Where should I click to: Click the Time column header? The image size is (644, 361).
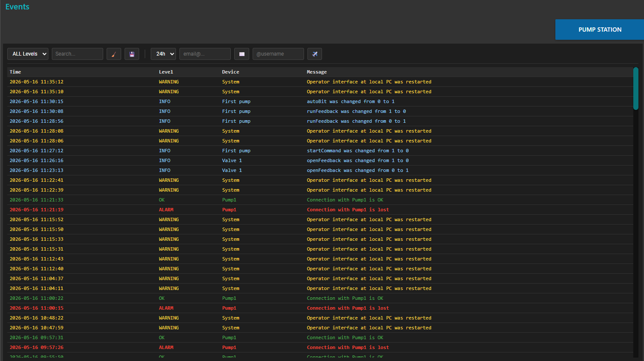click(15, 72)
